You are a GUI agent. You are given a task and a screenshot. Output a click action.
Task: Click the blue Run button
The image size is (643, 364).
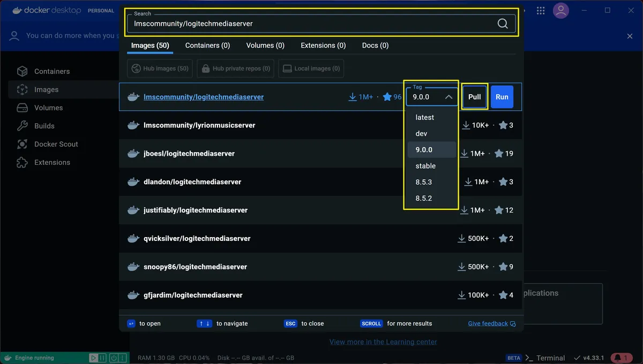click(x=502, y=97)
